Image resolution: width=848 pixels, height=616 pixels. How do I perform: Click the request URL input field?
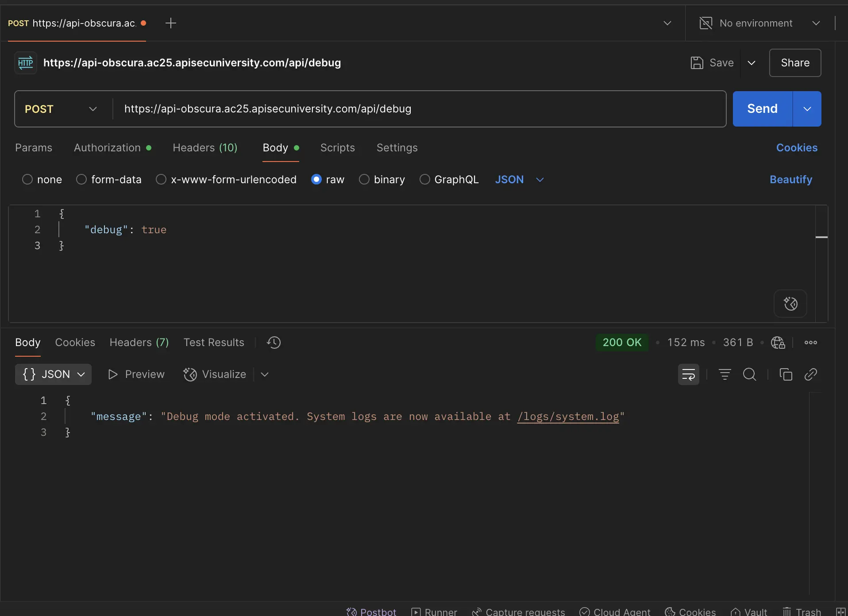(x=419, y=109)
